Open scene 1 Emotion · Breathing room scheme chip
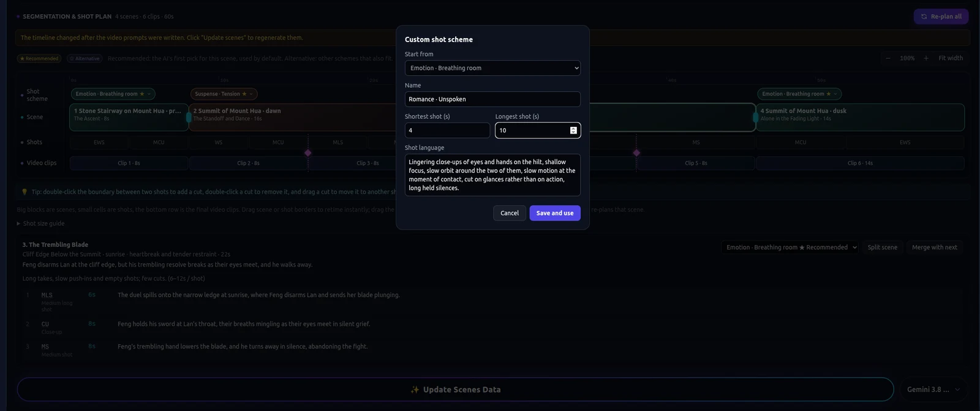980x411 pixels. coord(113,94)
